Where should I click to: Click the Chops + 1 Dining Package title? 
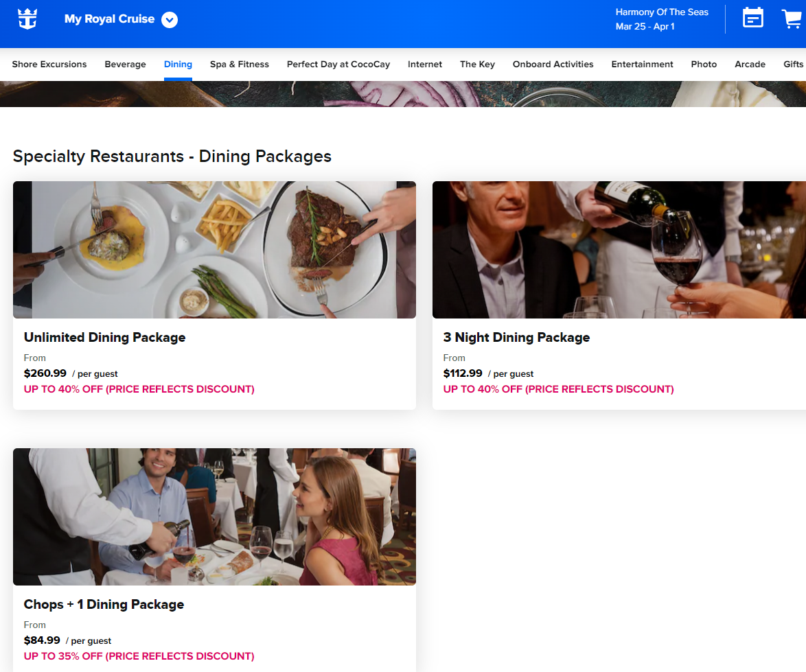(x=104, y=605)
